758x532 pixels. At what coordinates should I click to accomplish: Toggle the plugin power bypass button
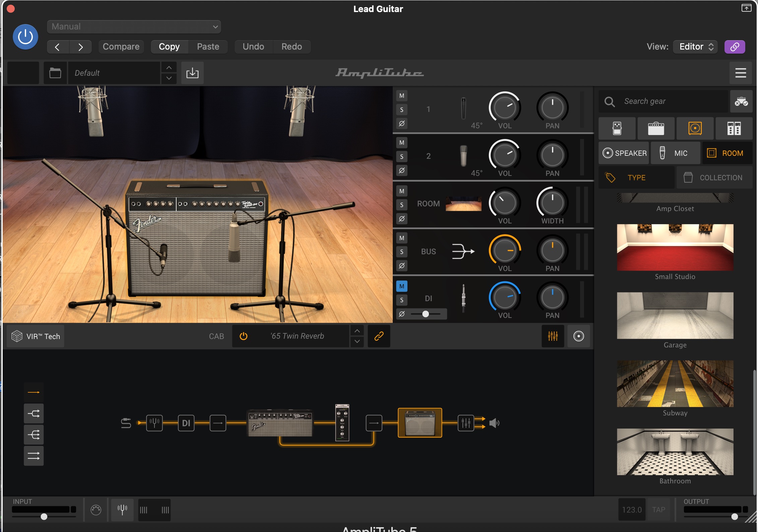[25, 37]
